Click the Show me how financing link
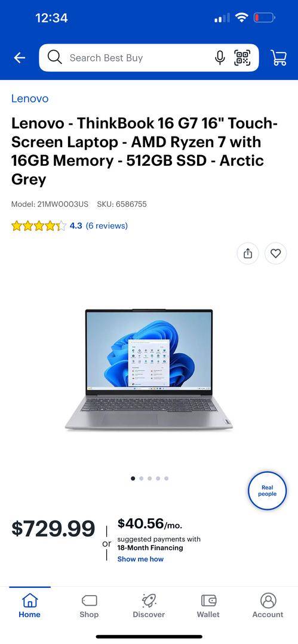Image resolution: width=298 pixels, height=644 pixels. tap(140, 559)
